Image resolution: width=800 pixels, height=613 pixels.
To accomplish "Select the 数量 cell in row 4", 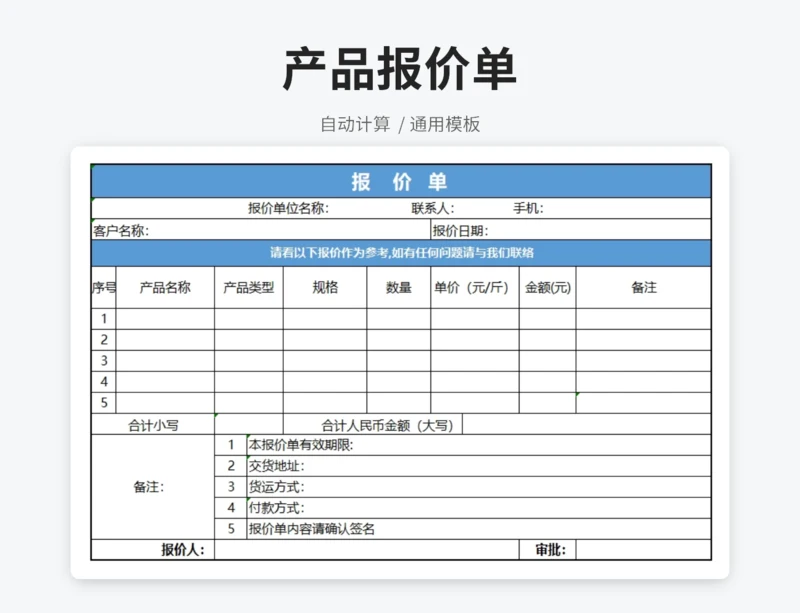I will point(398,382).
